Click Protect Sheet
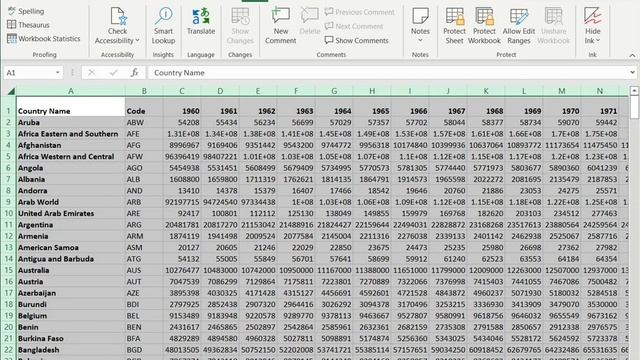Screen dimensions: 640x360 click(454, 26)
